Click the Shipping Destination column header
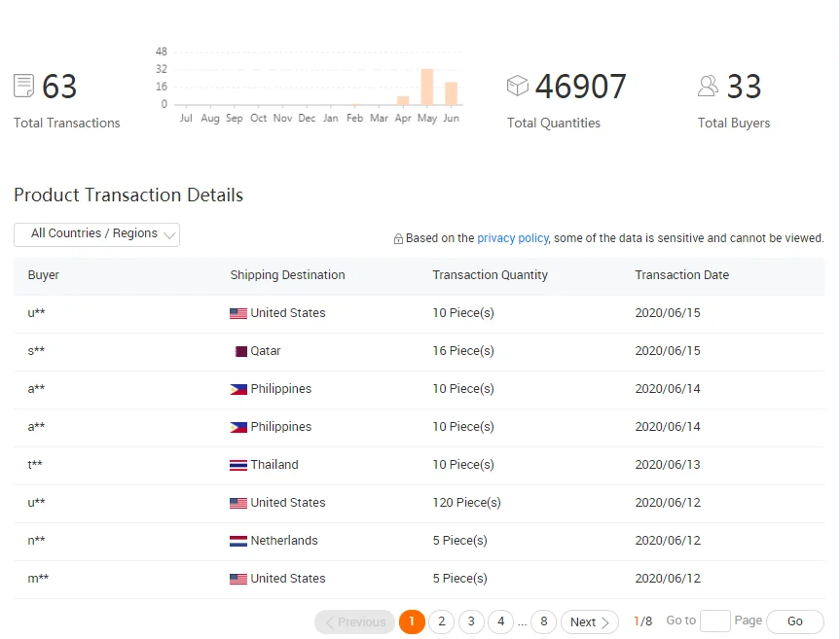840x639 pixels. [288, 275]
